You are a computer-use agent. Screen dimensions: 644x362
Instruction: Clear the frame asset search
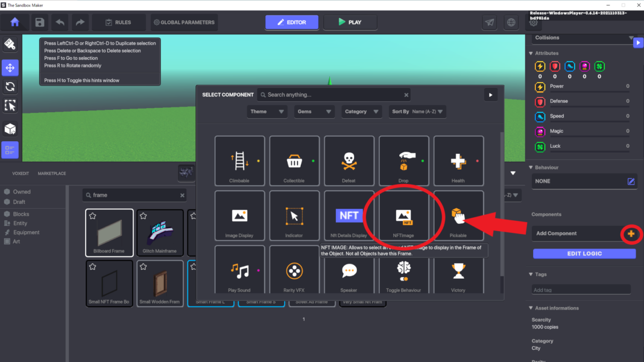(182, 195)
